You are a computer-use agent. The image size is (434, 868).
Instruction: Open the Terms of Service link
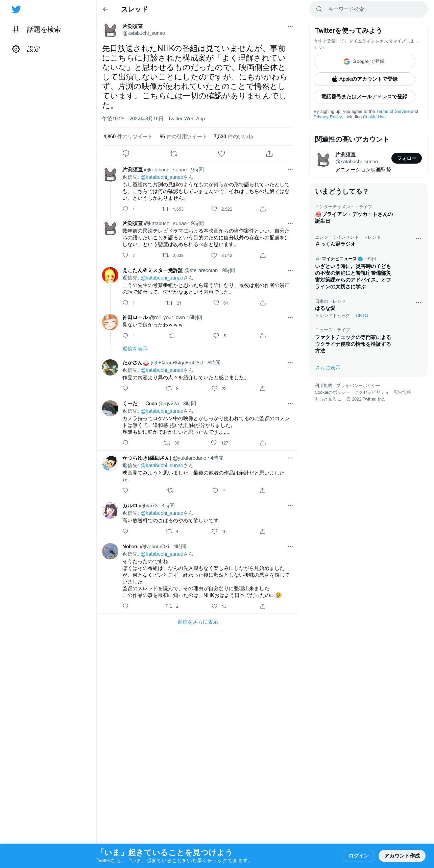point(393,112)
